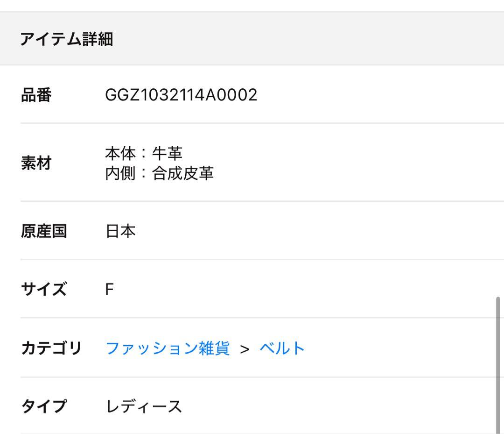The image size is (504, 434).
Task: Open the ベルト category link
Action: [282, 349]
